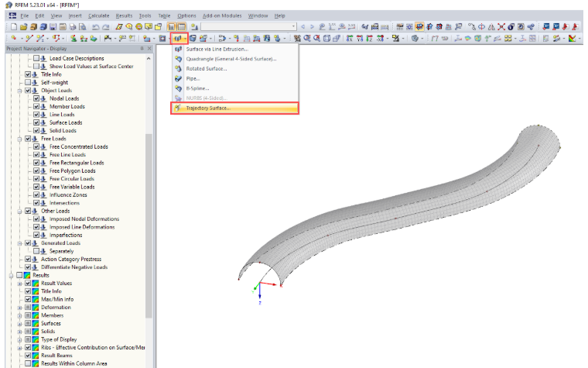Image resolution: width=588 pixels, height=368 pixels.
Task: Open the Calculate menu
Action: click(x=98, y=15)
